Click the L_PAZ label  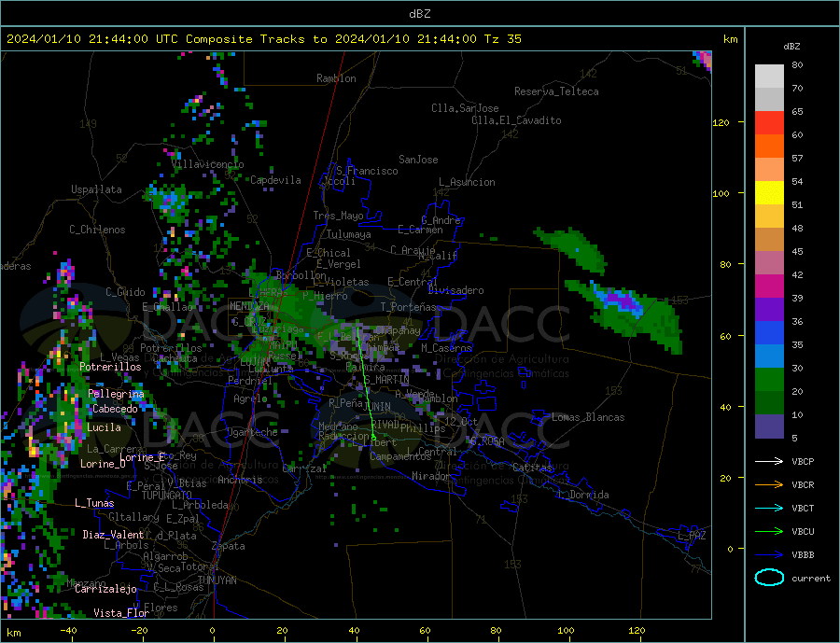tap(693, 536)
